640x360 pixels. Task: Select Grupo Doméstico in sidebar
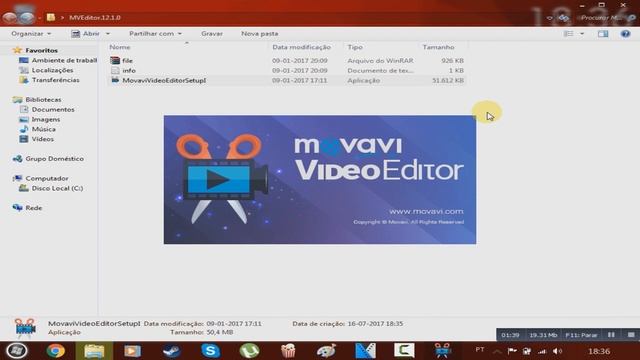click(x=54, y=158)
